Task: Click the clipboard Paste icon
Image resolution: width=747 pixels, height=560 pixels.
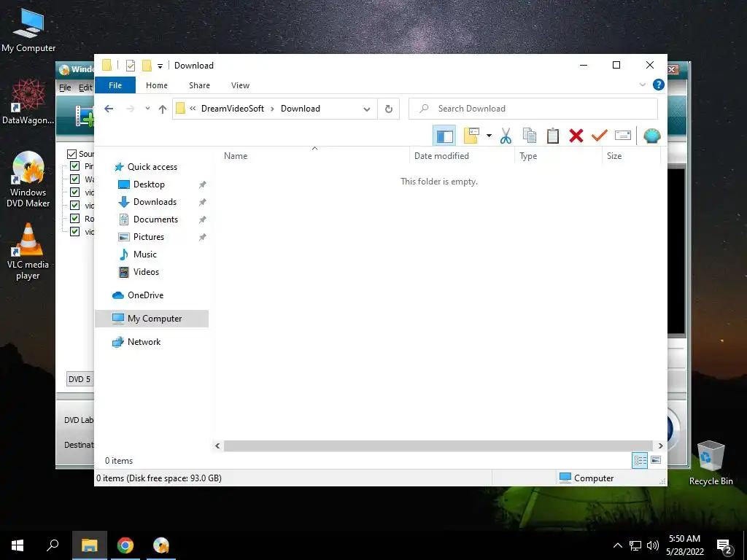Action: coord(553,136)
